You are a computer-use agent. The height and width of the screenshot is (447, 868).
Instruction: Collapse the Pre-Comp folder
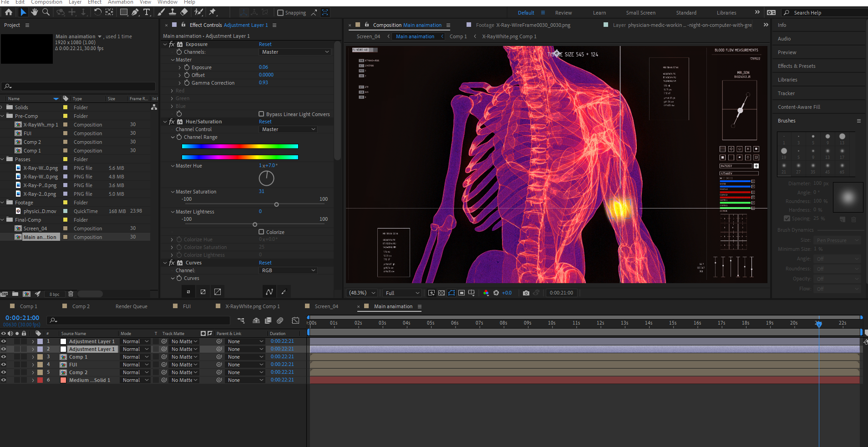coord(3,116)
